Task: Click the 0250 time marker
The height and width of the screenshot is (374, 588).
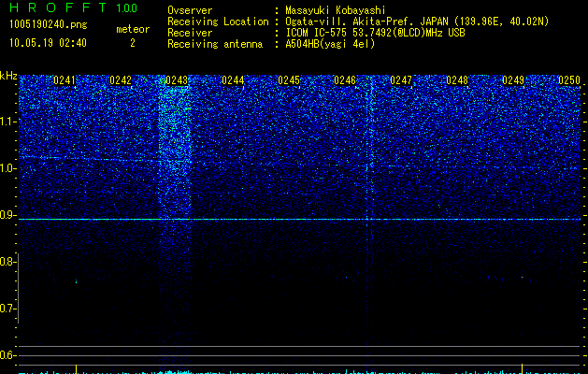Action: coord(569,80)
